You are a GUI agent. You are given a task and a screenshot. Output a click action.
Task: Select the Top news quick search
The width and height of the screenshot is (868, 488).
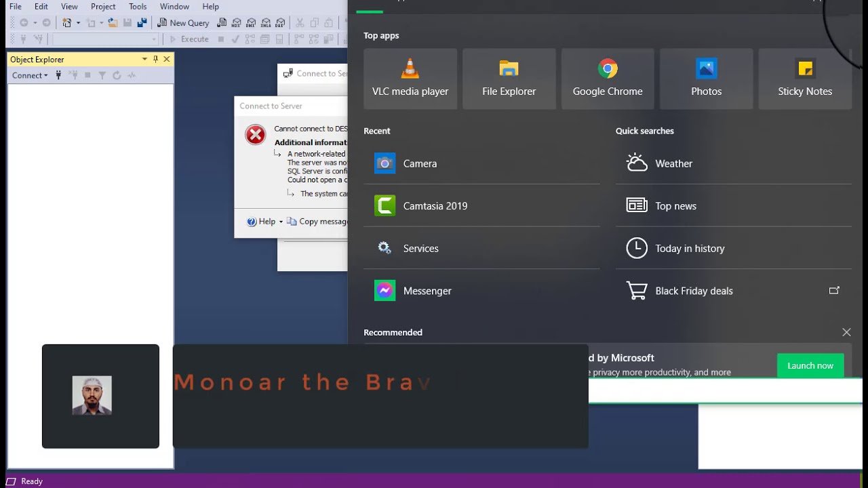coord(734,206)
